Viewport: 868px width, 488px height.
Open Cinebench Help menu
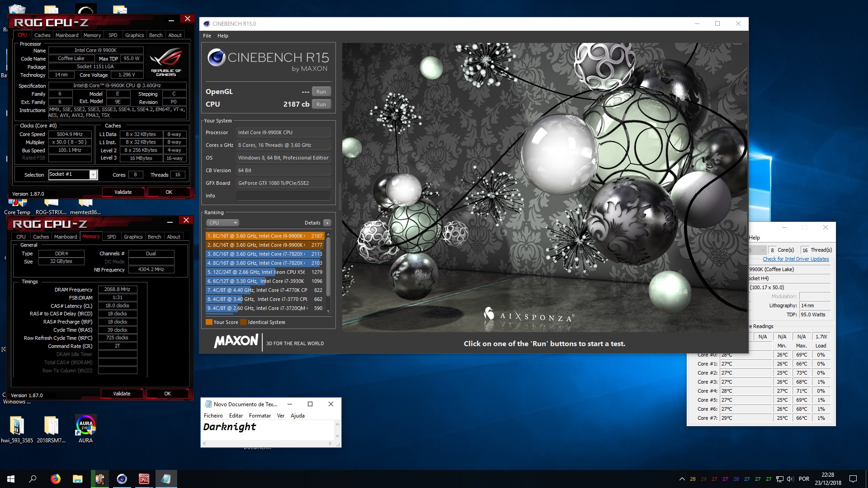click(x=222, y=36)
